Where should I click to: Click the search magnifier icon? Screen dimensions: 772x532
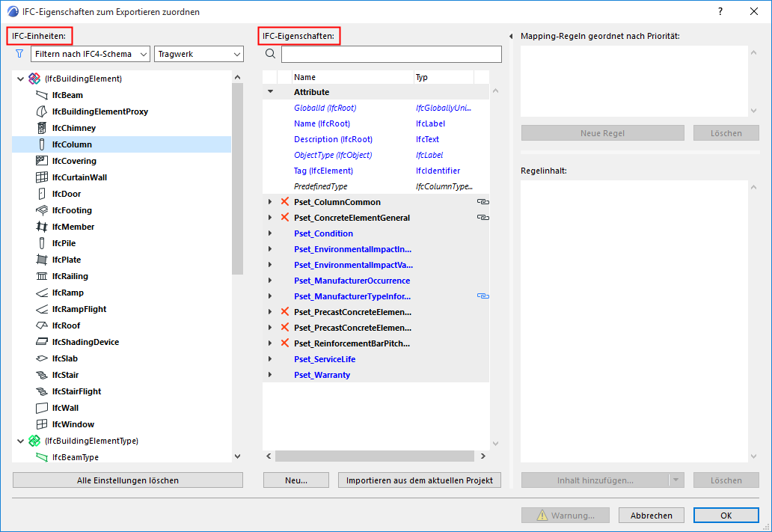coord(270,54)
